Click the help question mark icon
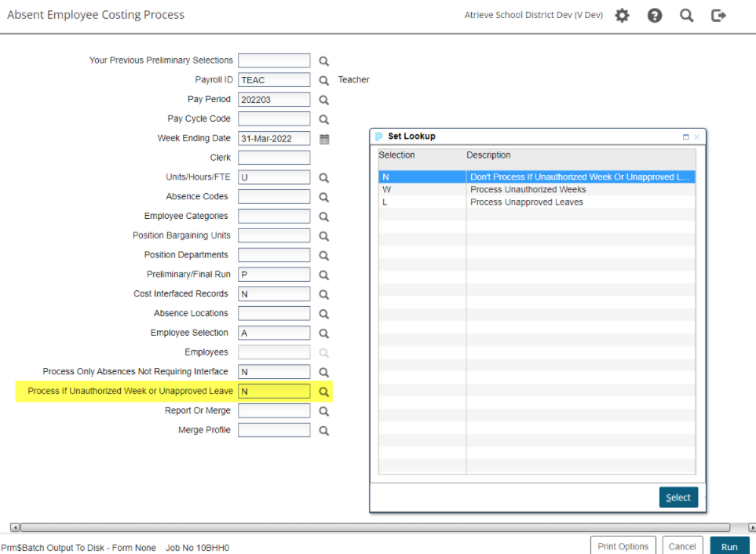The width and height of the screenshot is (756, 554). (x=654, y=16)
